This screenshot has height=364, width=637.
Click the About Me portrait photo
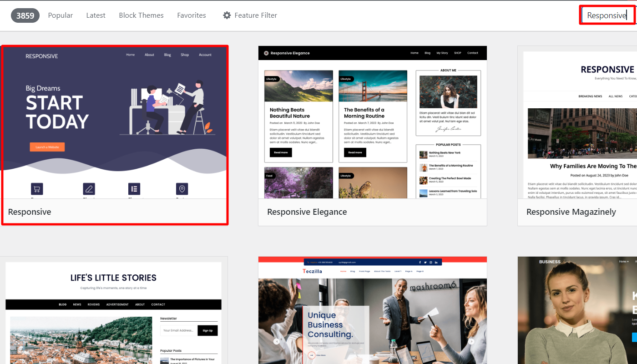[x=448, y=92]
